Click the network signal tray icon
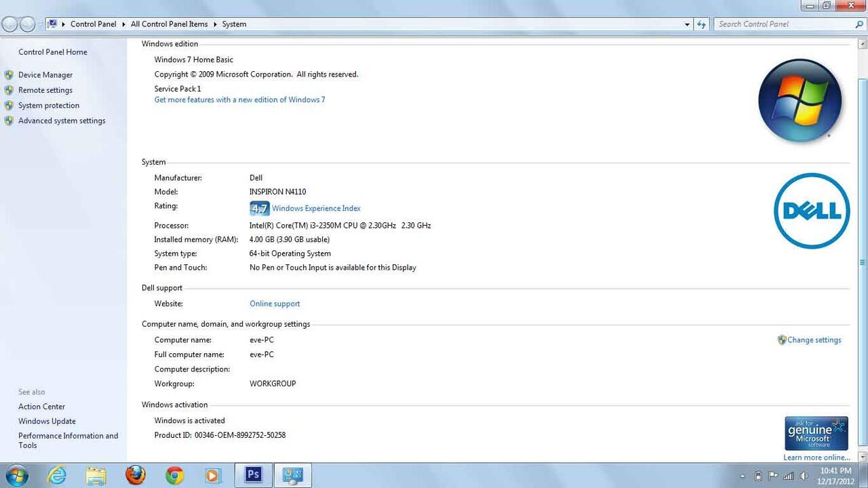This screenshot has width=868, height=488. 788,476
